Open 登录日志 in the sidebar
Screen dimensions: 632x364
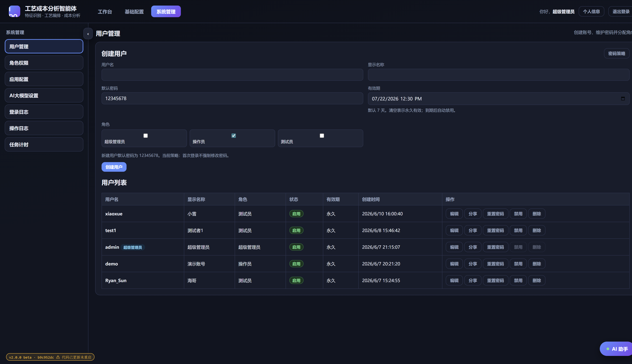point(44,112)
